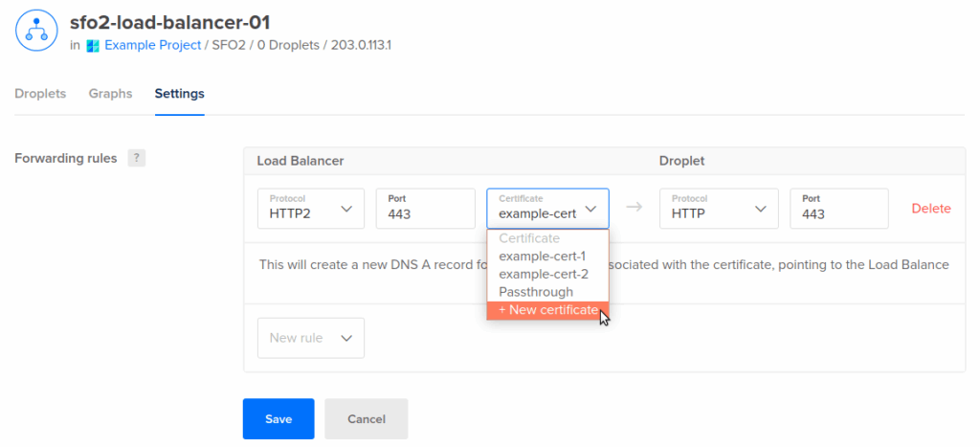
Task: Click the Load Balancer column header
Action: (x=301, y=161)
